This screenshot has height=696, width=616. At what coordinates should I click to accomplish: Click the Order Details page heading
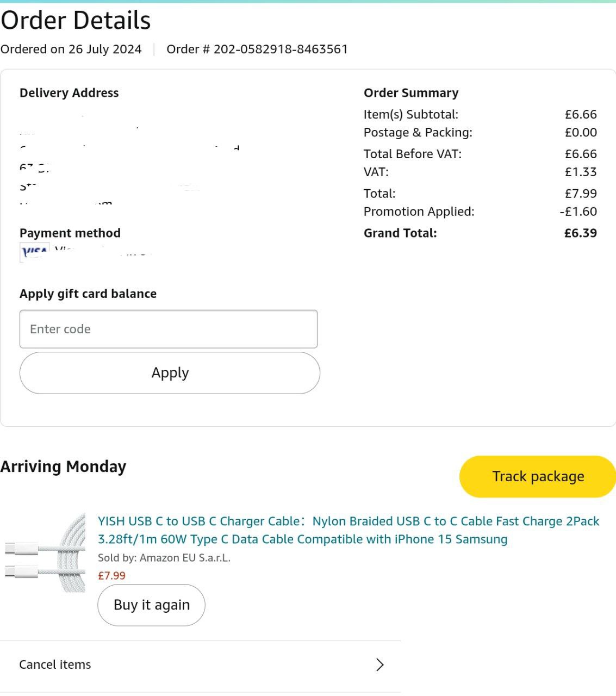(x=76, y=21)
